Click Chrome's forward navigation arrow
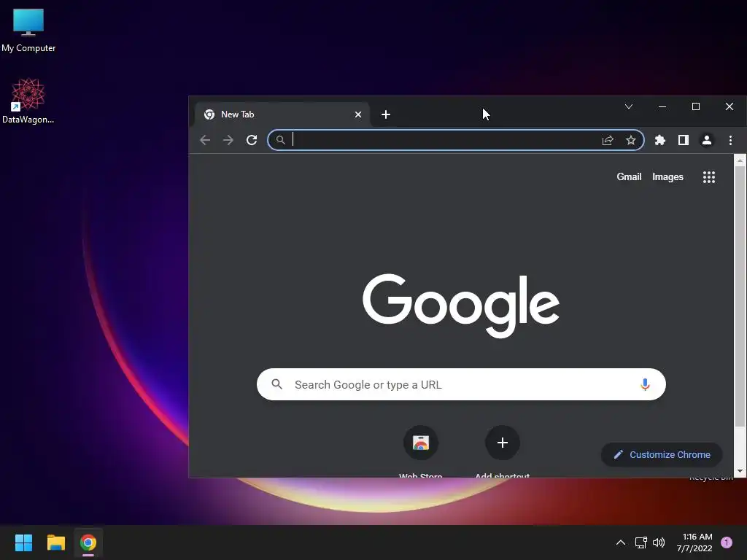747x560 pixels. 228,140
